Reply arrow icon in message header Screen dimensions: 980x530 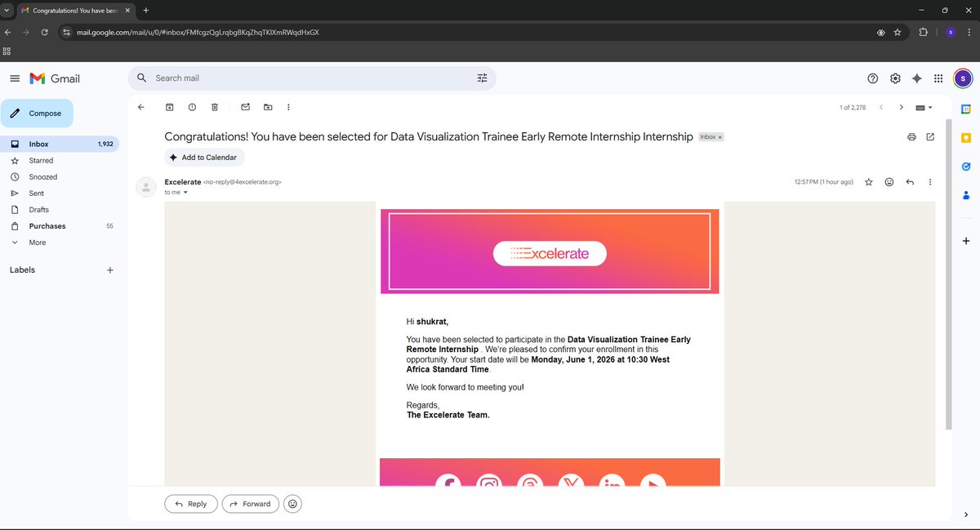(x=910, y=182)
